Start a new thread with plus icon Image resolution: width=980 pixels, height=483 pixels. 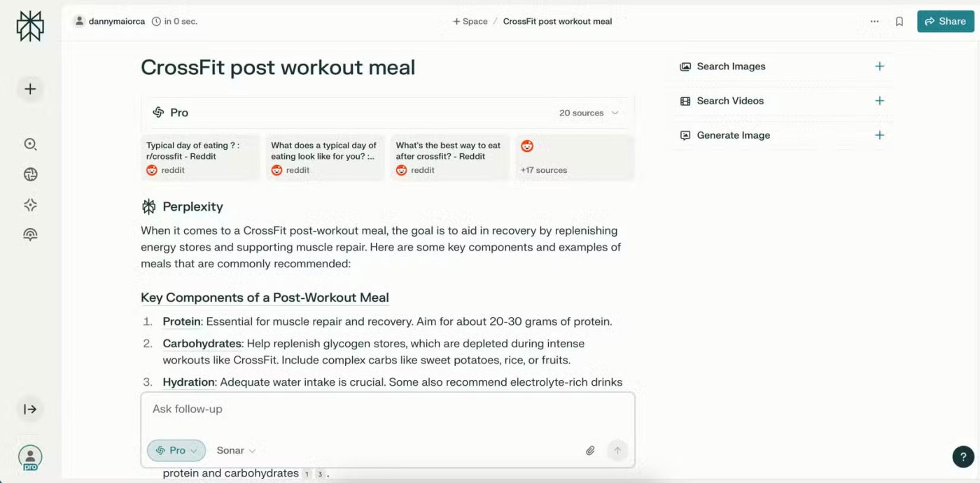tap(30, 89)
